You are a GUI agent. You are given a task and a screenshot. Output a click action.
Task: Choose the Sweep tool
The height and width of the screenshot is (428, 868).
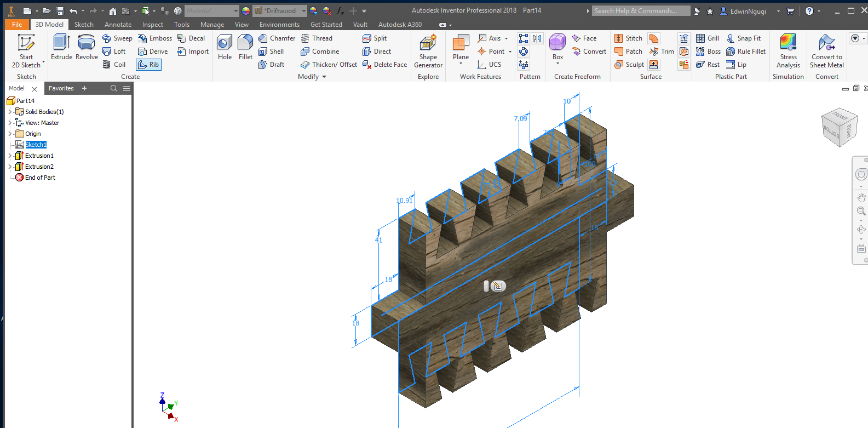point(117,38)
